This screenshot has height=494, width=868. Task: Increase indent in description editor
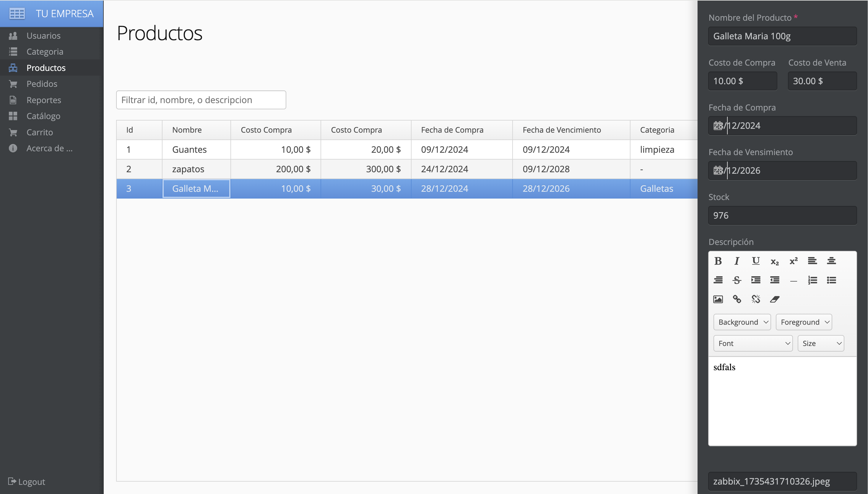756,280
